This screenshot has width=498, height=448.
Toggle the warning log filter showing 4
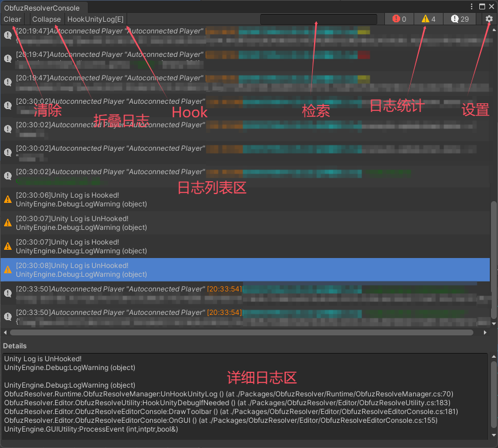[428, 19]
